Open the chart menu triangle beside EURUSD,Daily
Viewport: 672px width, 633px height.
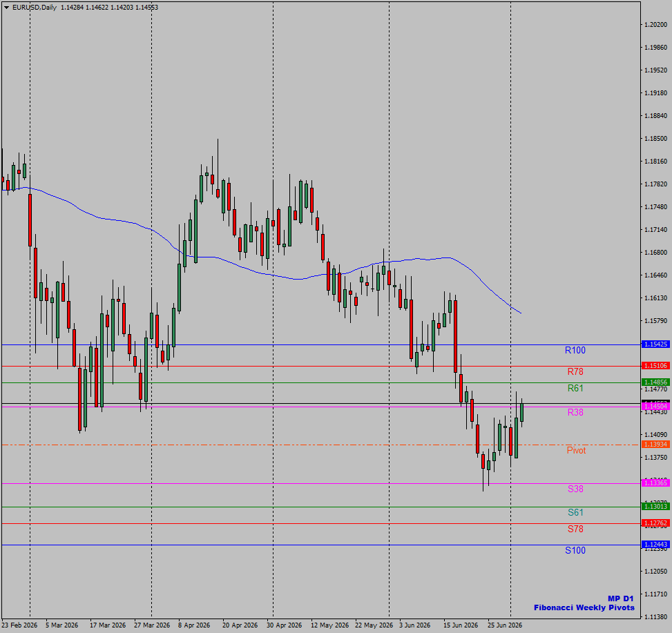point(6,8)
